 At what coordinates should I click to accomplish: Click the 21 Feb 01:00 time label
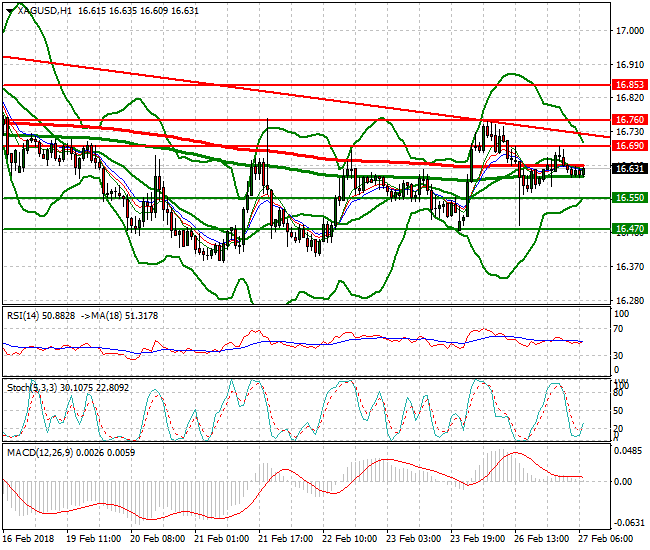pyautogui.click(x=222, y=539)
